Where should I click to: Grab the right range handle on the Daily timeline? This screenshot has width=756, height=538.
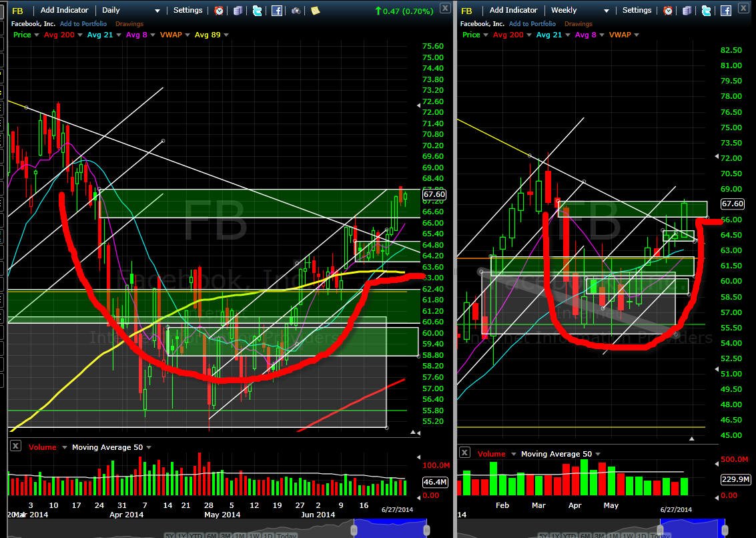pyautogui.click(x=426, y=531)
